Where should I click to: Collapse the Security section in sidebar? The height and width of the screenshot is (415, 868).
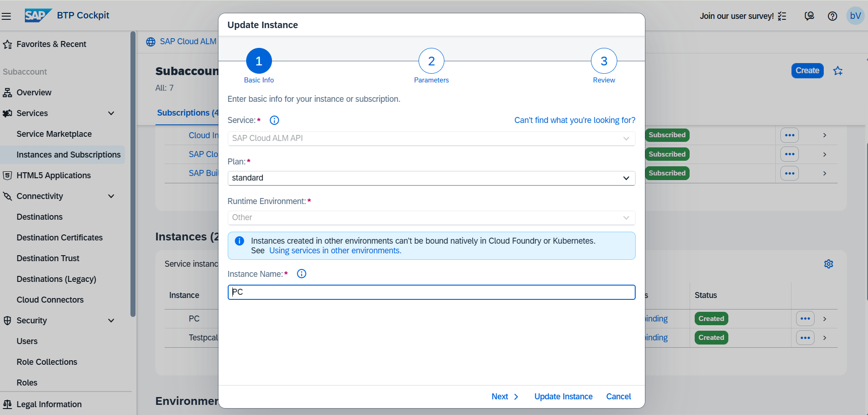tap(111, 321)
